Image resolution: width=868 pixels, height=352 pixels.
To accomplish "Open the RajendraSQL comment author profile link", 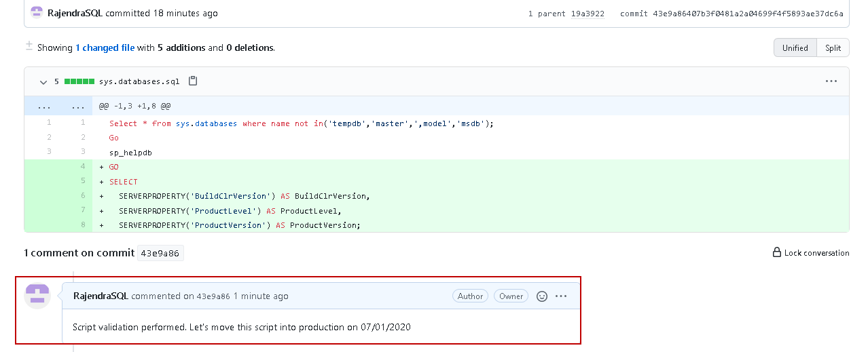I will 101,296.
